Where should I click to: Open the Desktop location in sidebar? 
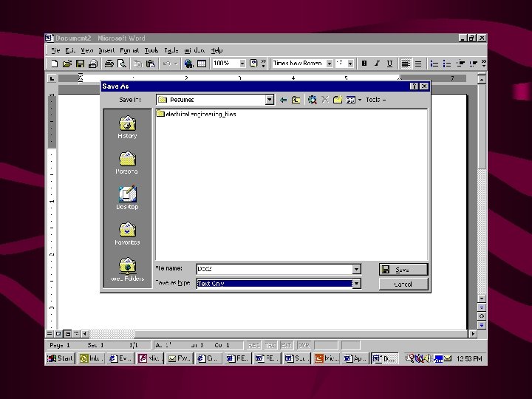tap(127, 198)
